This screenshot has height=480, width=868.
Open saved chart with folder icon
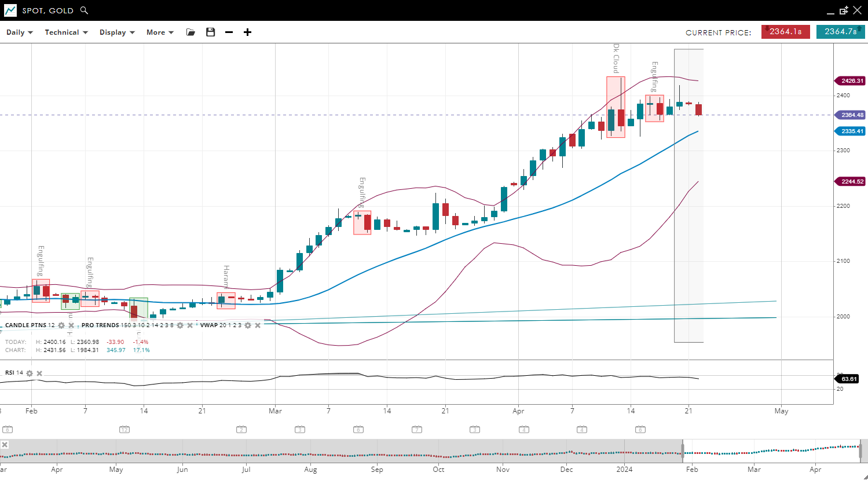coord(191,32)
